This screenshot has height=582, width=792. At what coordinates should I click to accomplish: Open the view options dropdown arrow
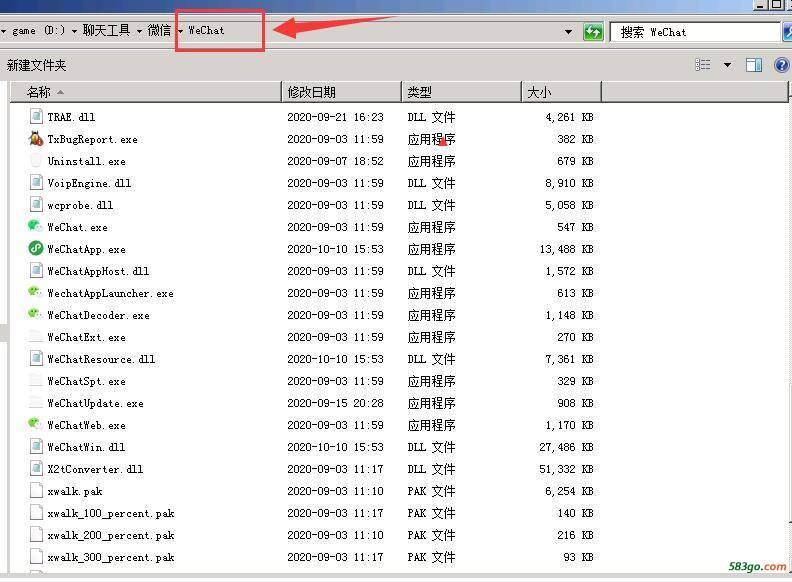coord(727,65)
